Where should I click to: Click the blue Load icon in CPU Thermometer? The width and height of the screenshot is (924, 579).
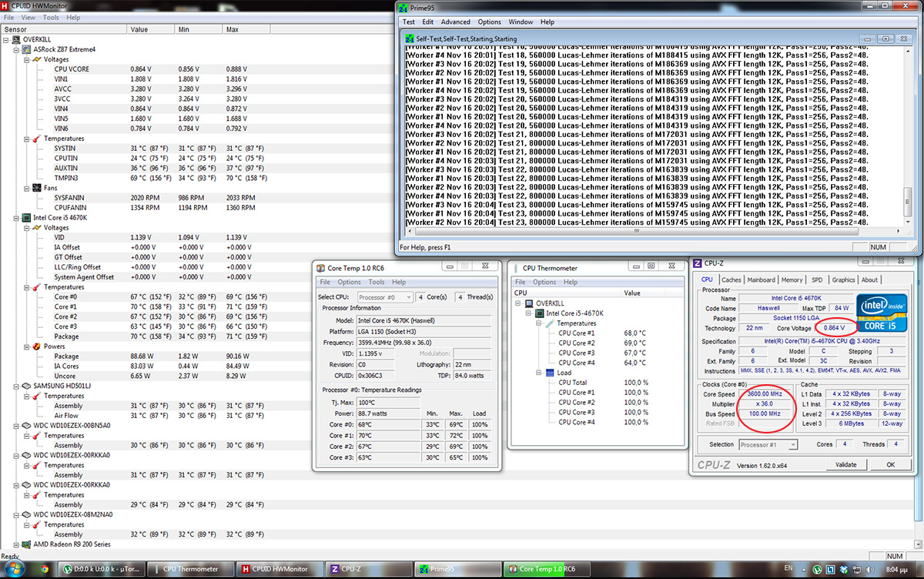548,373
